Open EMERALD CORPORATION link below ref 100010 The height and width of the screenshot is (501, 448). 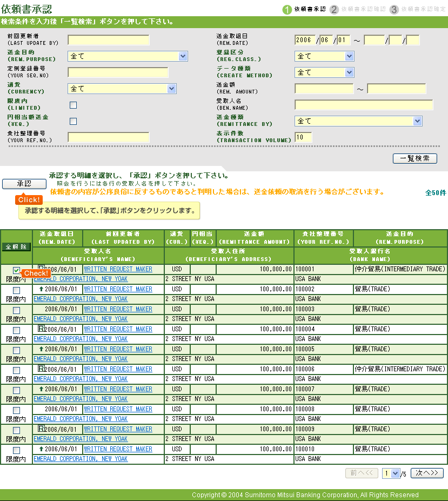(81, 459)
